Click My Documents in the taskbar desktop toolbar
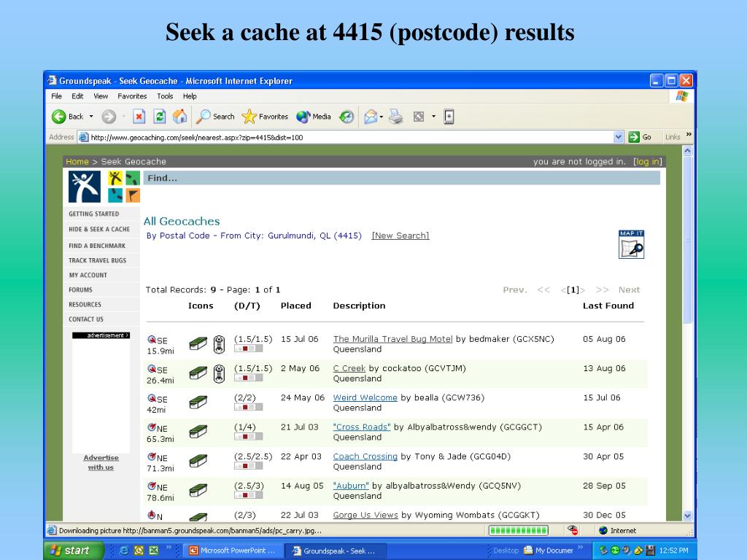Screen dimensions: 747x560 pyautogui.click(x=549, y=551)
